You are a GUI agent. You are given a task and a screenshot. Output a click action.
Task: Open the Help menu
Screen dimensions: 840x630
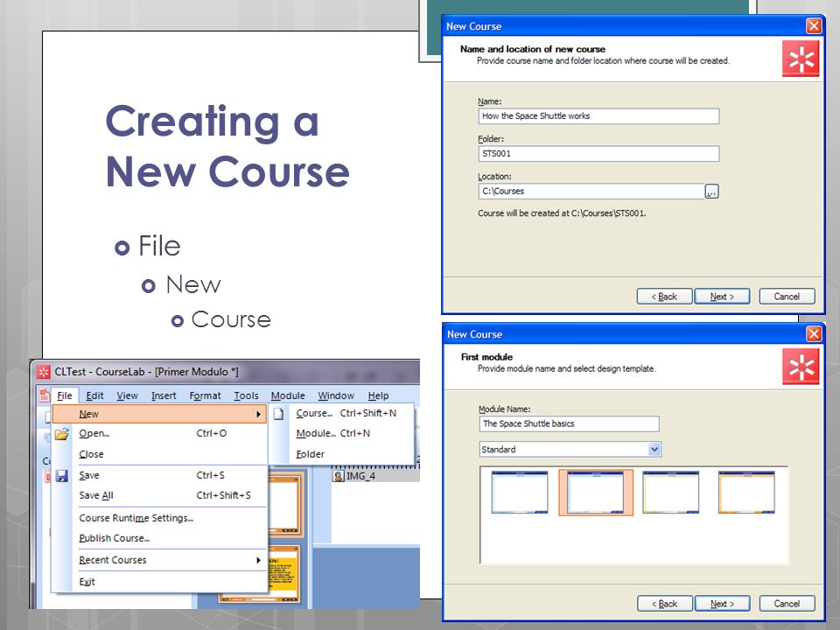[378, 395]
